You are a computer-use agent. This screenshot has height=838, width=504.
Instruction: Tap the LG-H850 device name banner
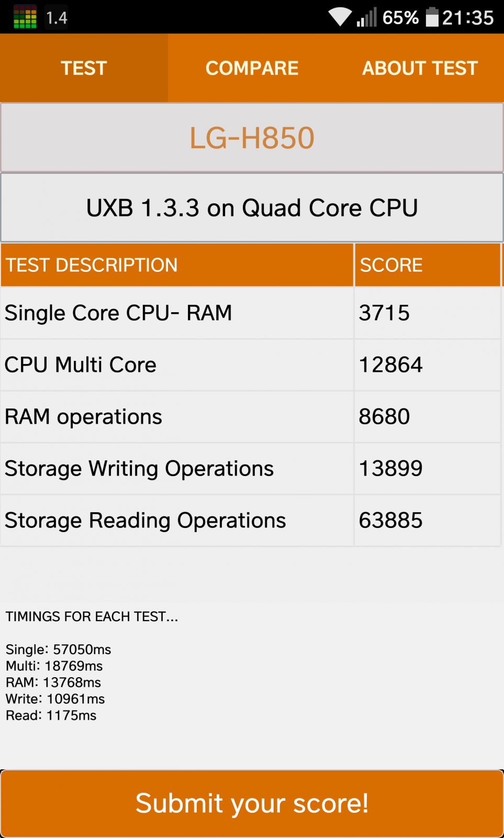tap(252, 138)
